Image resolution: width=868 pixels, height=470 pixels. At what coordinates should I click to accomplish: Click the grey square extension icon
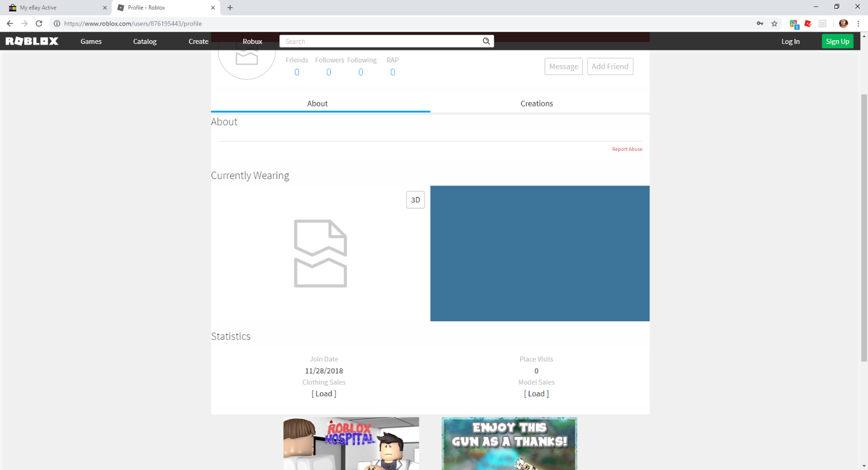click(x=822, y=23)
